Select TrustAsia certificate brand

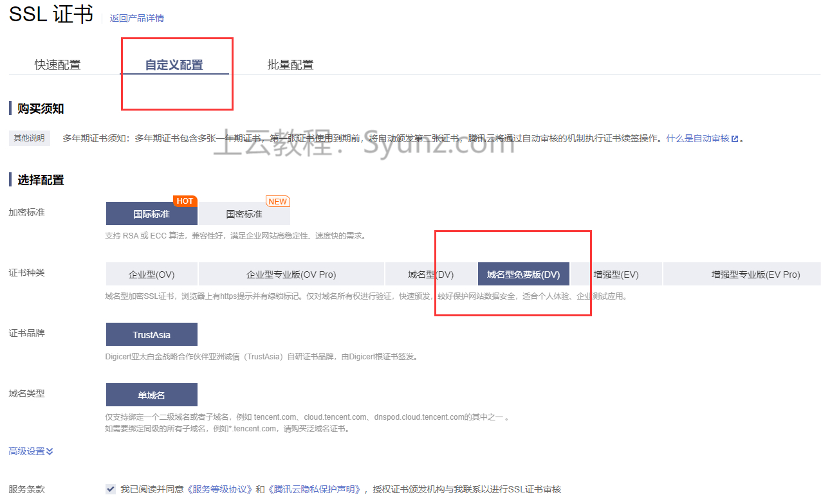click(x=152, y=334)
